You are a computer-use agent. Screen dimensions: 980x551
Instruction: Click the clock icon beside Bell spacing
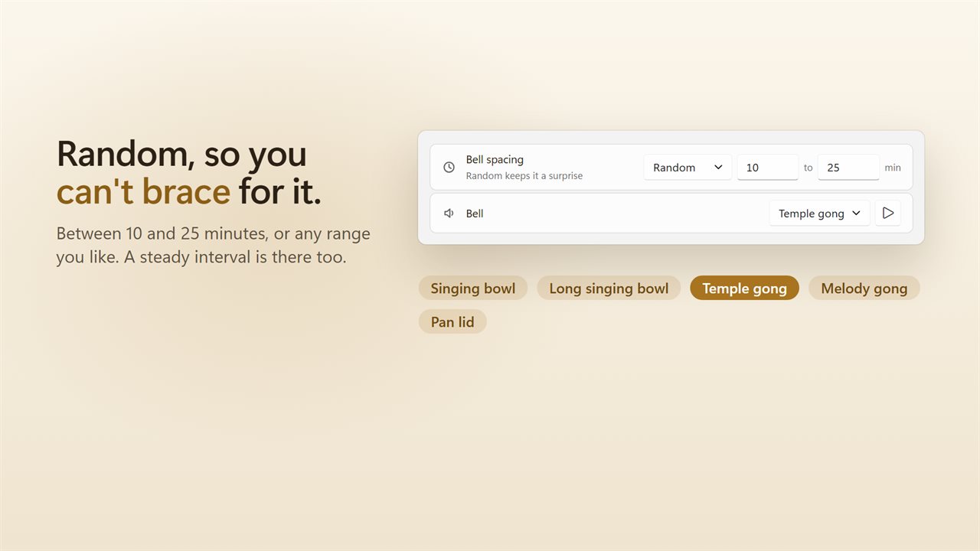pos(449,168)
